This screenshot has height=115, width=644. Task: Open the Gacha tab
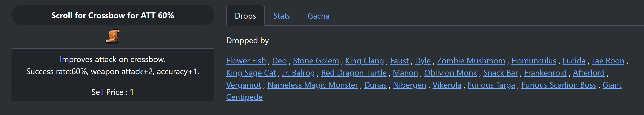pyautogui.click(x=318, y=16)
